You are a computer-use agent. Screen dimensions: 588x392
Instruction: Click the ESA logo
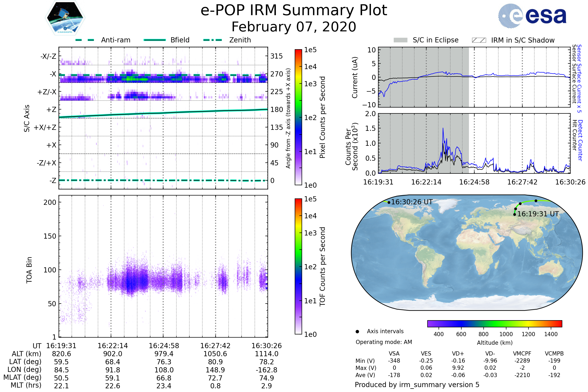tap(532, 15)
